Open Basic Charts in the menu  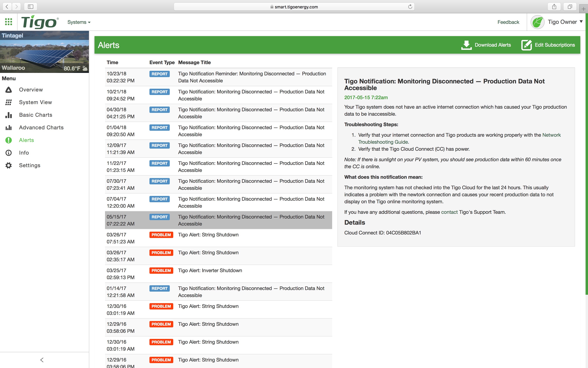(36, 115)
